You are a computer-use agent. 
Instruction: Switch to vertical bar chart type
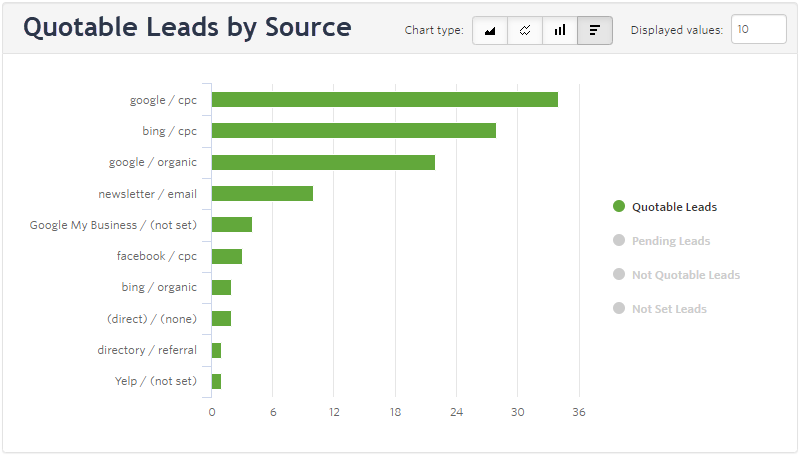pos(560,31)
